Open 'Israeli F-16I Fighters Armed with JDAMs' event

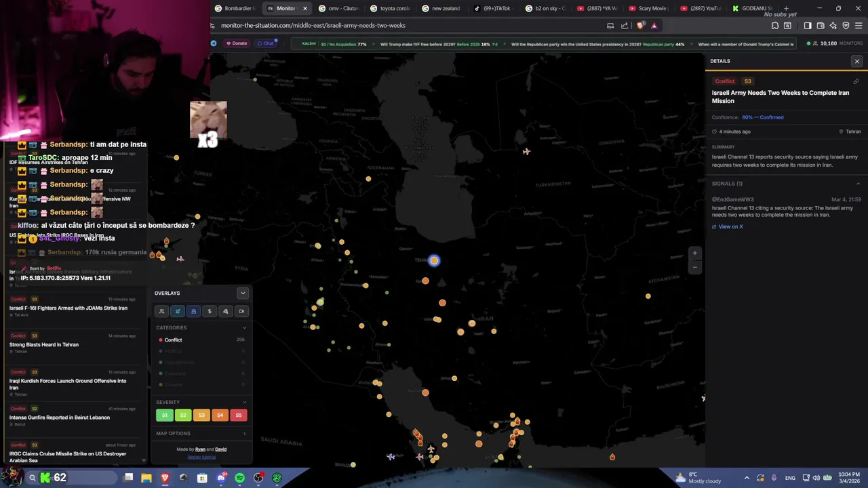(x=73, y=308)
